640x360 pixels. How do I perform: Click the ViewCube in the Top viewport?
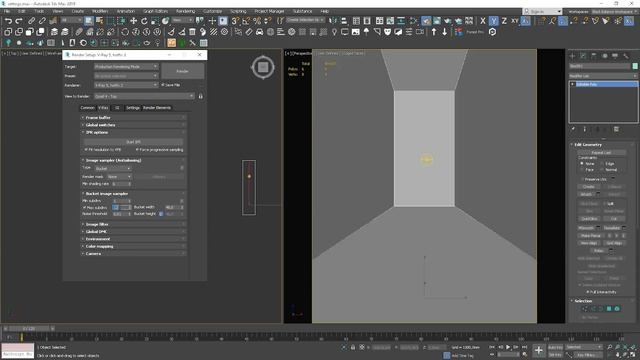263,67
